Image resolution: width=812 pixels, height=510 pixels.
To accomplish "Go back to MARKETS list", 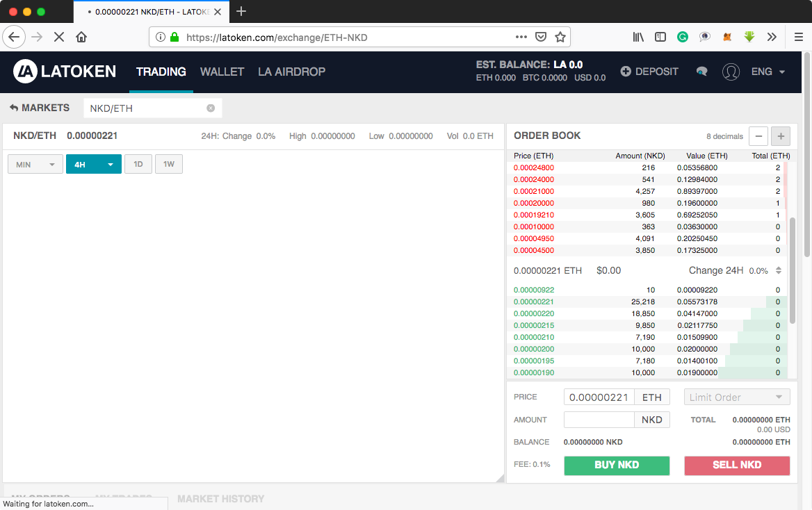I will (x=40, y=108).
